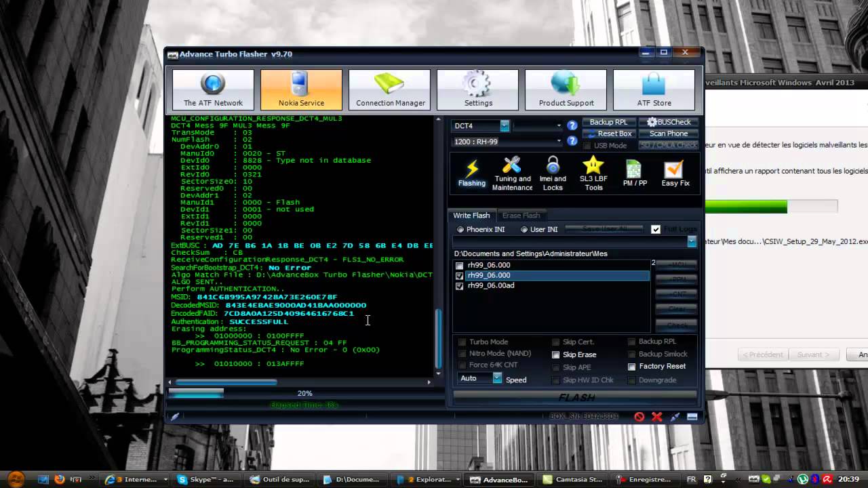Open Product Support
This screenshot has width=868, height=488.
coord(566,89)
